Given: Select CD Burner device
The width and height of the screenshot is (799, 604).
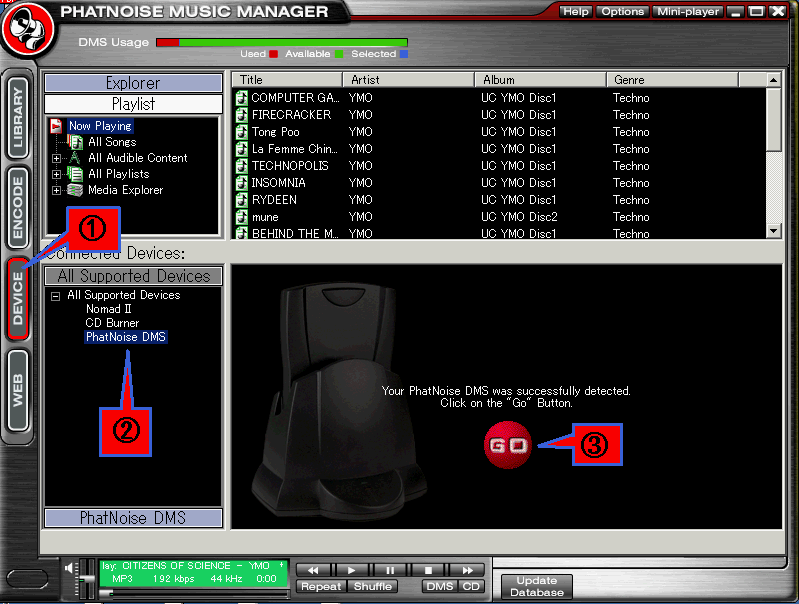Looking at the screenshot, I should (112, 323).
